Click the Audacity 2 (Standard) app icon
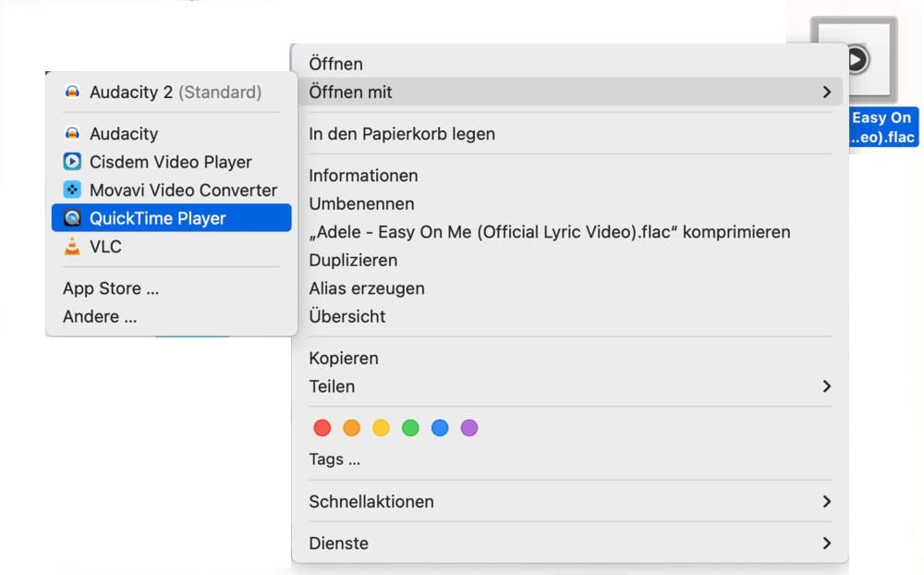This screenshot has width=924, height=575. click(72, 92)
